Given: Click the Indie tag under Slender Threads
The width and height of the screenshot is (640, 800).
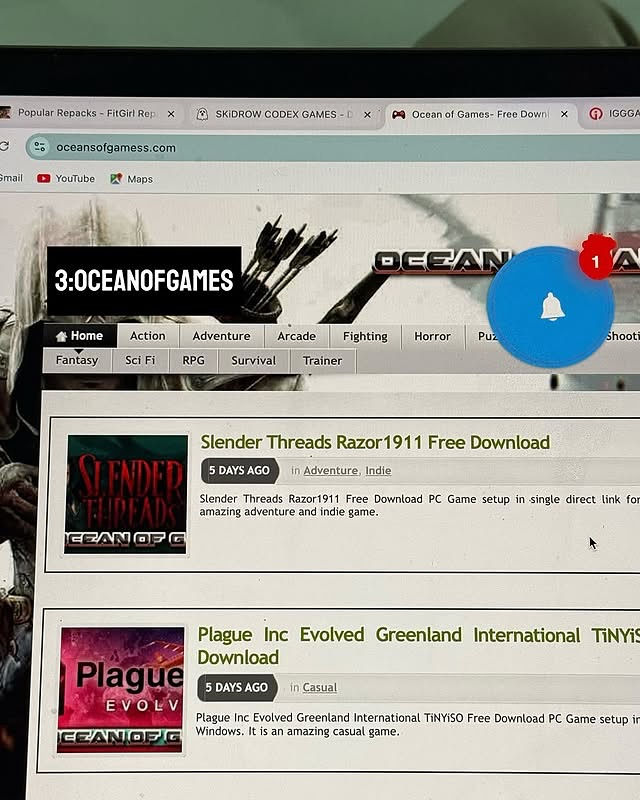Looking at the screenshot, I should coord(378,470).
